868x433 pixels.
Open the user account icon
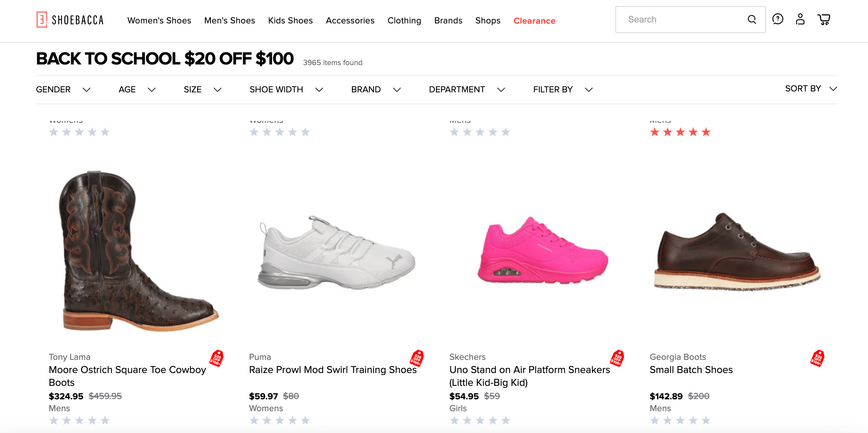point(800,19)
